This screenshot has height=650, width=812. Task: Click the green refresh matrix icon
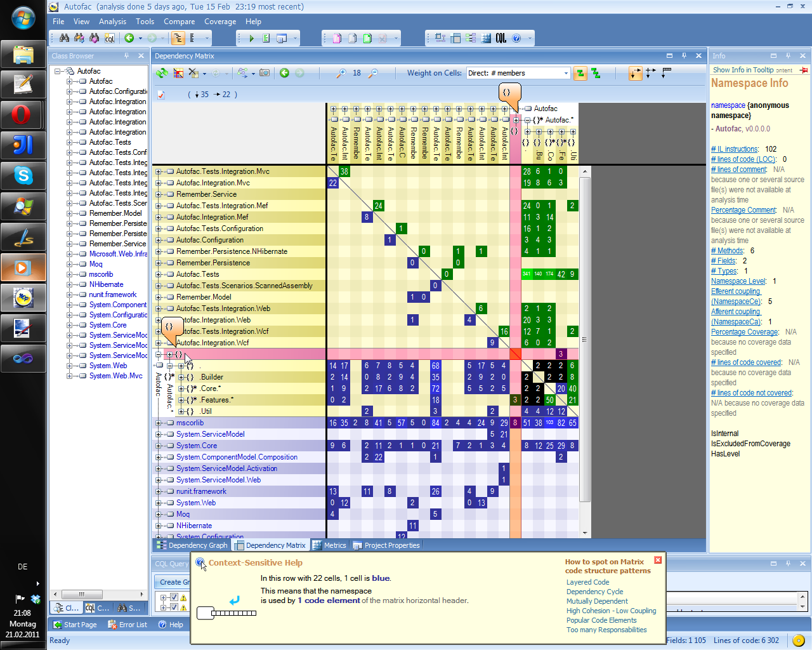tap(162, 73)
